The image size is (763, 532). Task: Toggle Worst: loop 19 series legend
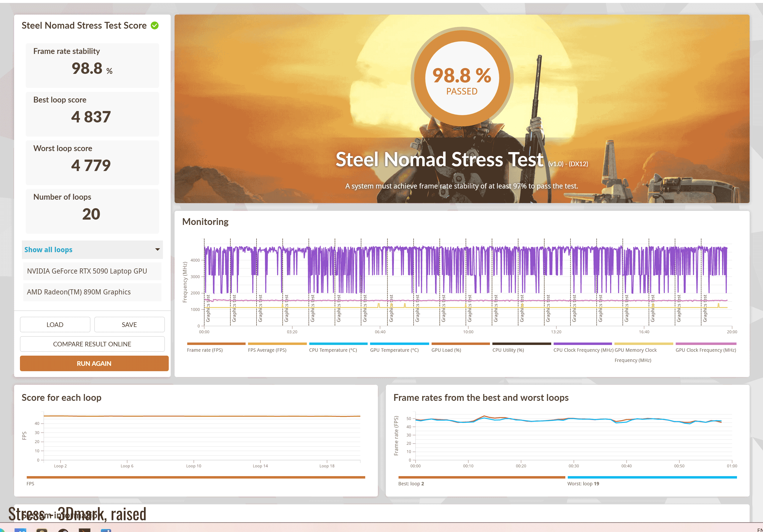[583, 483]
